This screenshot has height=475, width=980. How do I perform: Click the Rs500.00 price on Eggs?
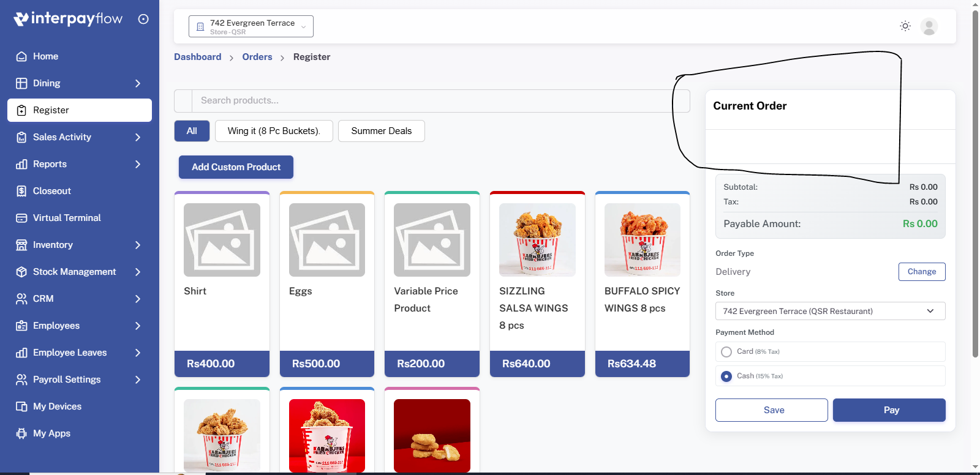[x=316, y=364]
